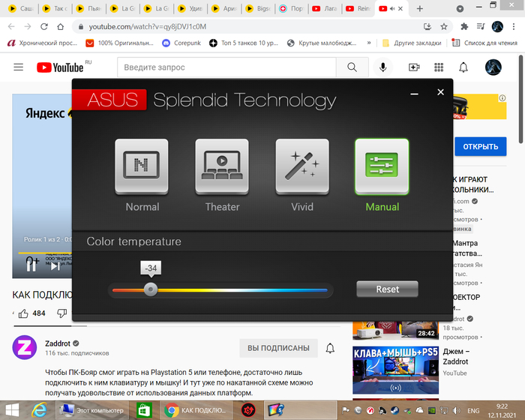This screenshot has height=420, width=525.
Task: Open Chrome media control icon
Action: (x=481, y=26)
